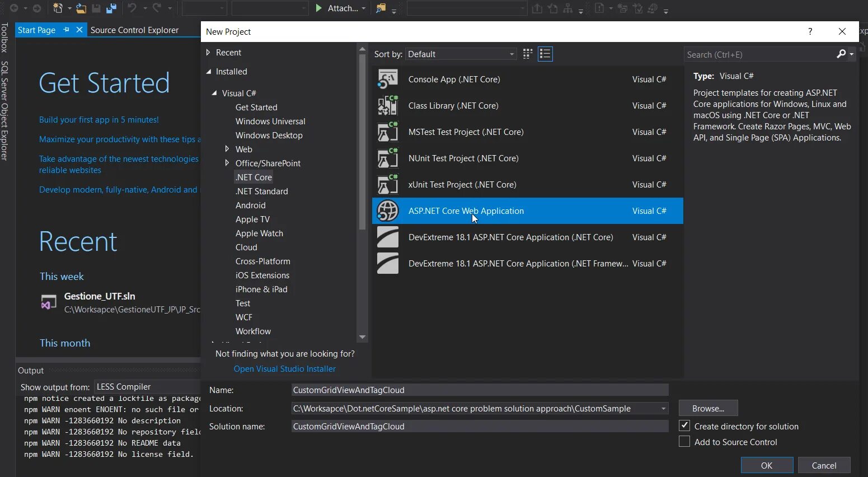This screenshot has height=477, width=868.
Task: Select the iPhone & iPad category
Action: click(x=261, y=289)
